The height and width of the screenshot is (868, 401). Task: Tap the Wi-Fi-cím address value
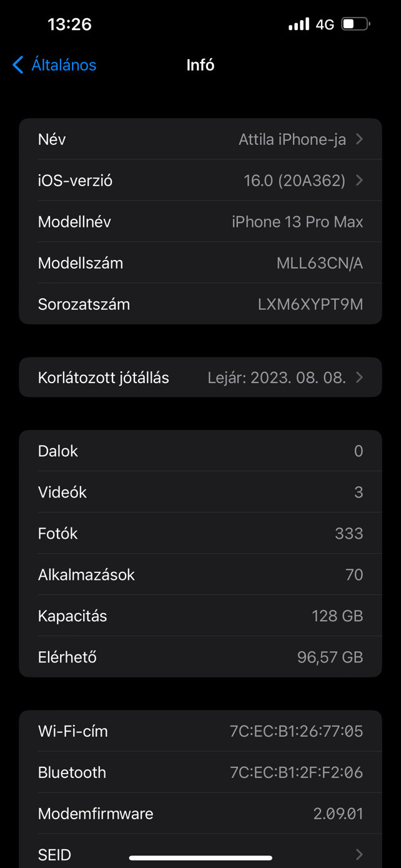pyautogui.click(x=296, y=731)
